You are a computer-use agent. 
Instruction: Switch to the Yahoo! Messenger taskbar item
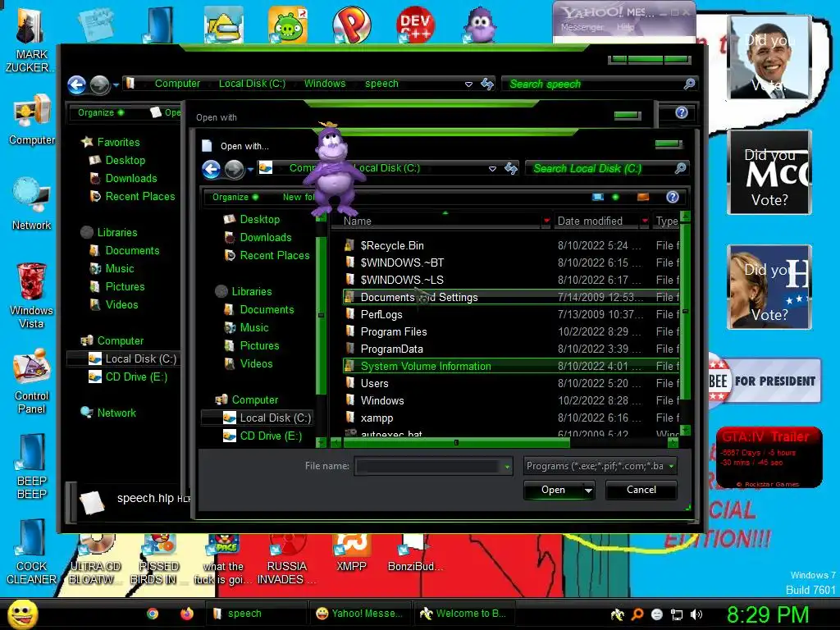[x=359, y=614]
